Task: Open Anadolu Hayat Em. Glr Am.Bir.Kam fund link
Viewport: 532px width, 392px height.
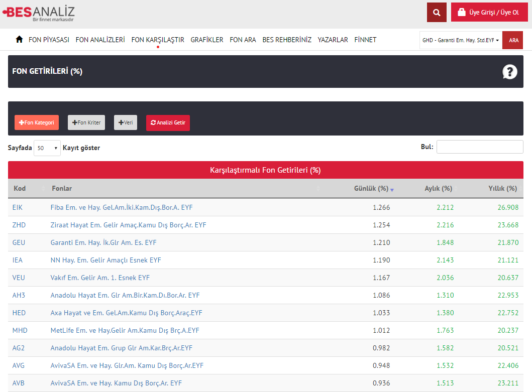Action: [x=125, y=295]
